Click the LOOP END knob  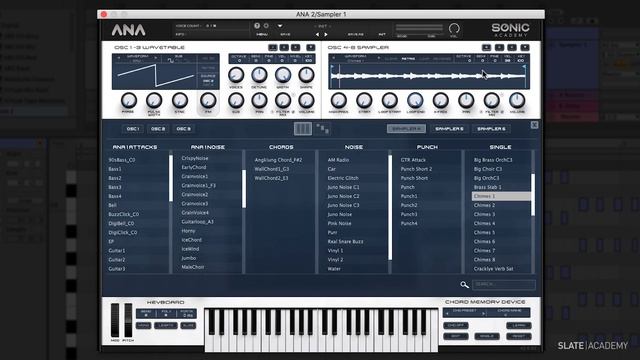pyautogui.click(x=415, y=100)
